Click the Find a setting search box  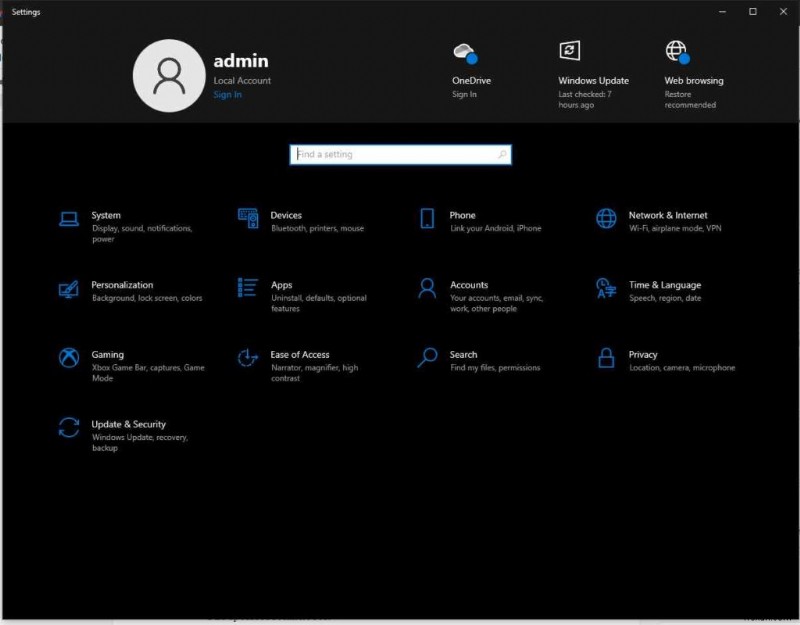(390, 154)
